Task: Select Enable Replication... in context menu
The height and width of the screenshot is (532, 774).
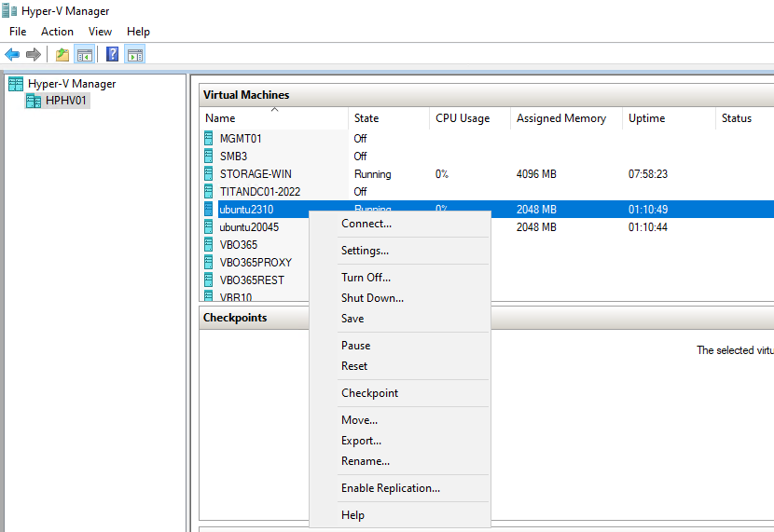Action: point(400,488)
